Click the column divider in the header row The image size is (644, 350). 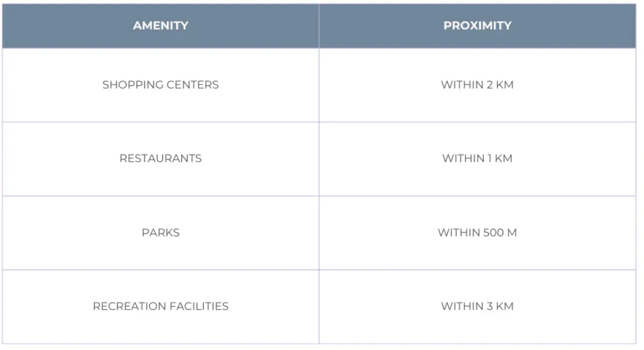319,25
